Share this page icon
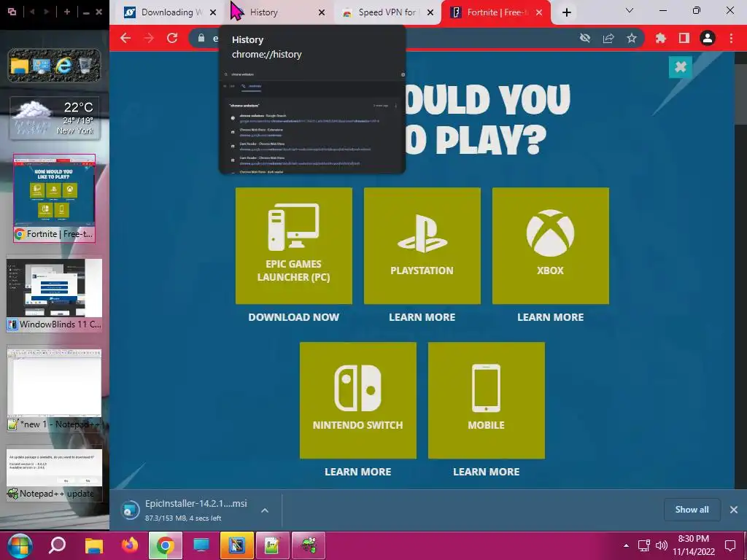 coord(608,38)
